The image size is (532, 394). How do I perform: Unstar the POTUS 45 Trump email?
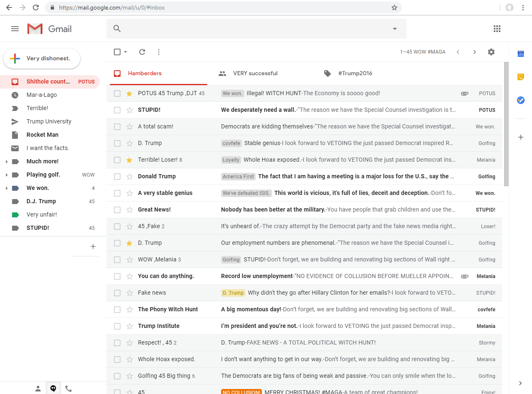pyautogui.click(x=129, y=94)
